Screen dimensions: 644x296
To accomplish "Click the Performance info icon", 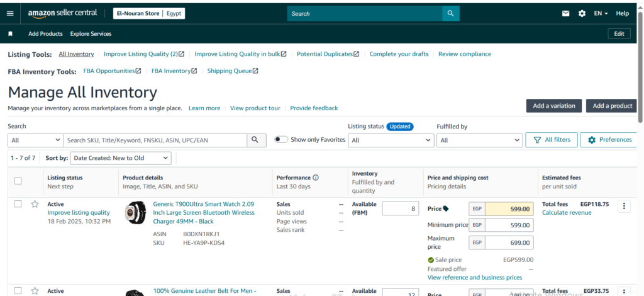I will point(316,178).
